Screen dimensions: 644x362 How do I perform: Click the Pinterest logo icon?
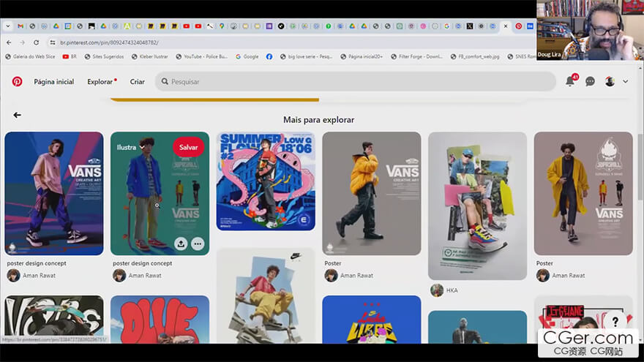[17, 81]
